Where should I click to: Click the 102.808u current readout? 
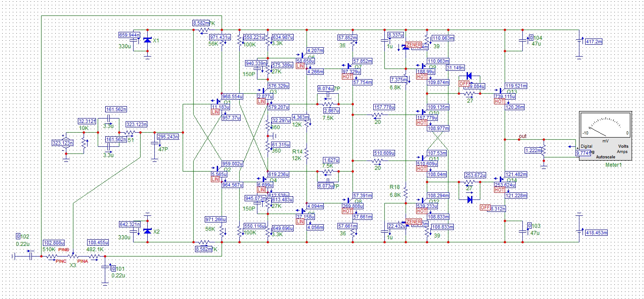click(54, 243)
